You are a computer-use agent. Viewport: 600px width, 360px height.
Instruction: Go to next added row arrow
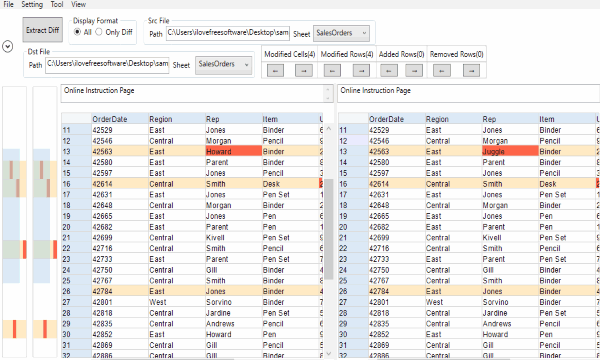(x=414, y=70)
